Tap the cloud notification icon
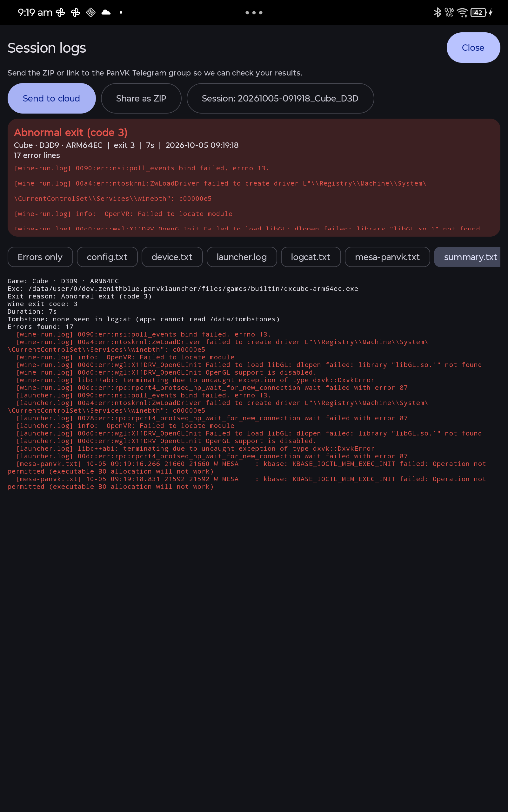 (x=106, y=12)
